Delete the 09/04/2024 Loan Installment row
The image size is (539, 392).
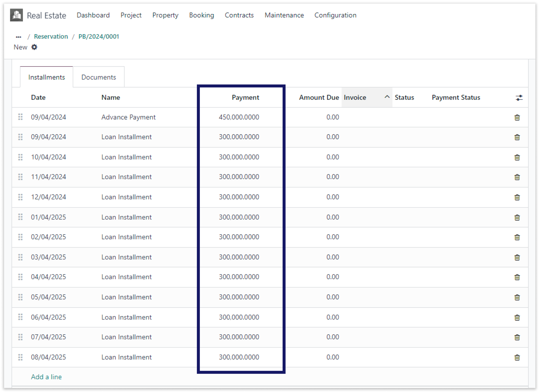click(517, 137)
